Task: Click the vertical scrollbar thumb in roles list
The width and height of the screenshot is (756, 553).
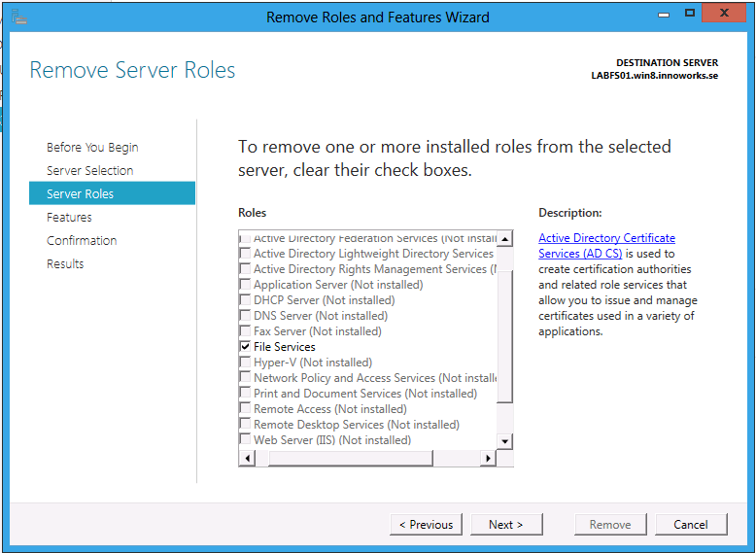Action: [504, 336]
